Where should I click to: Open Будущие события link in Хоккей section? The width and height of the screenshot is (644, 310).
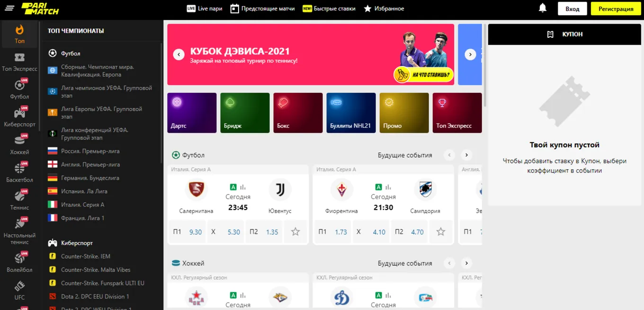tap(405, 263)
